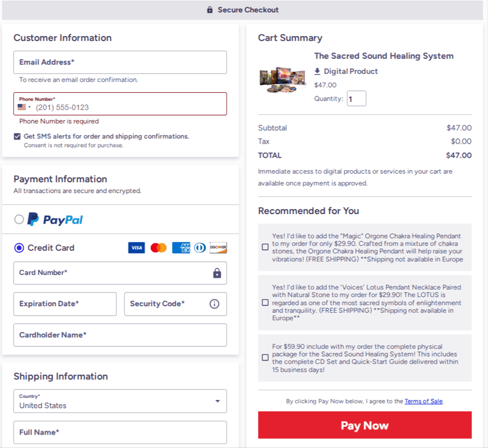
Task: Click the Quantity input box
Action: point(356,99)
